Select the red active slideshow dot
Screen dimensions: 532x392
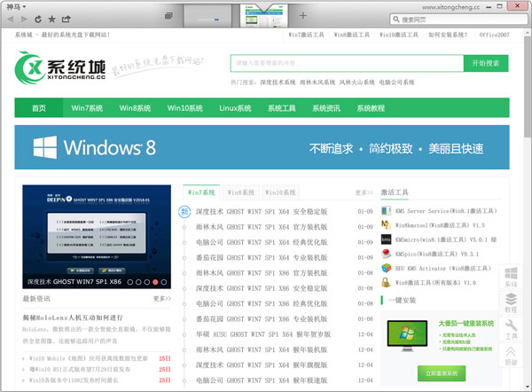(155, 282)
